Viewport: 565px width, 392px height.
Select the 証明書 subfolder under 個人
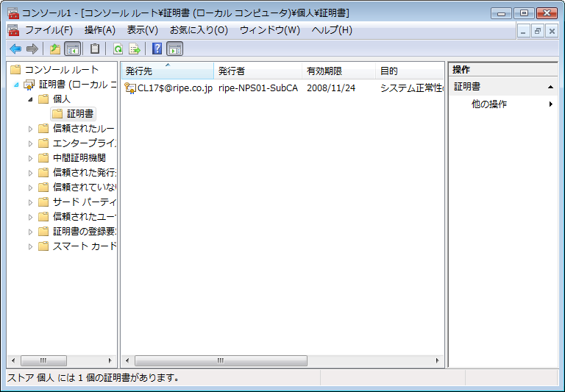[74, 114]
